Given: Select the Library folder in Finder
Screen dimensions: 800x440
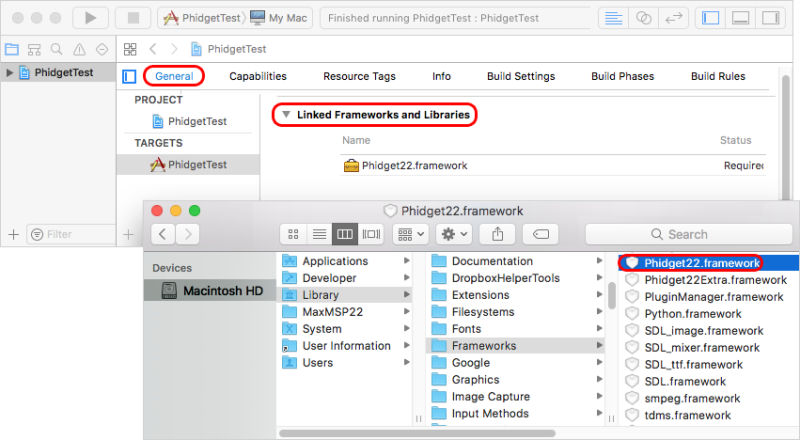Looking at the screenshot, I should 345,295.
